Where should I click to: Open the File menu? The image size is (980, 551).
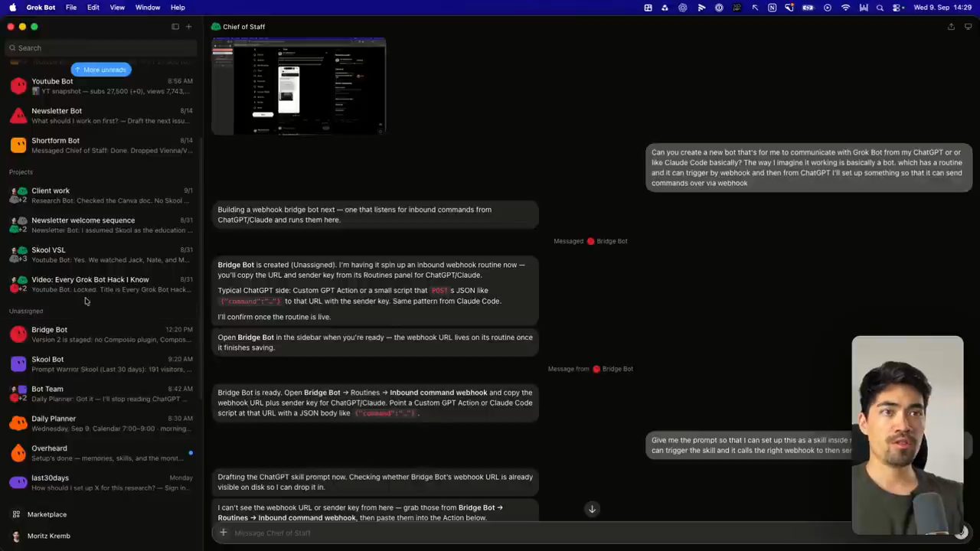[71, 8]
